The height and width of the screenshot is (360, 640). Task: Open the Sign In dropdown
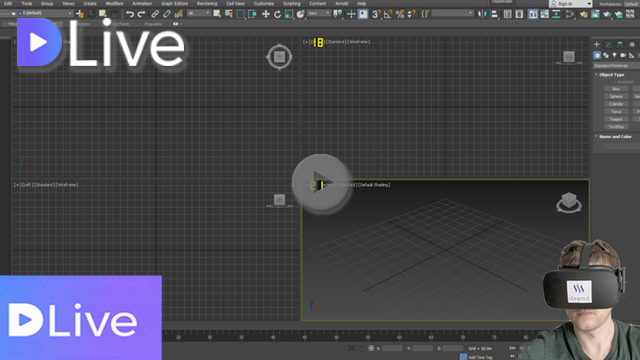(x=570, y=4)
